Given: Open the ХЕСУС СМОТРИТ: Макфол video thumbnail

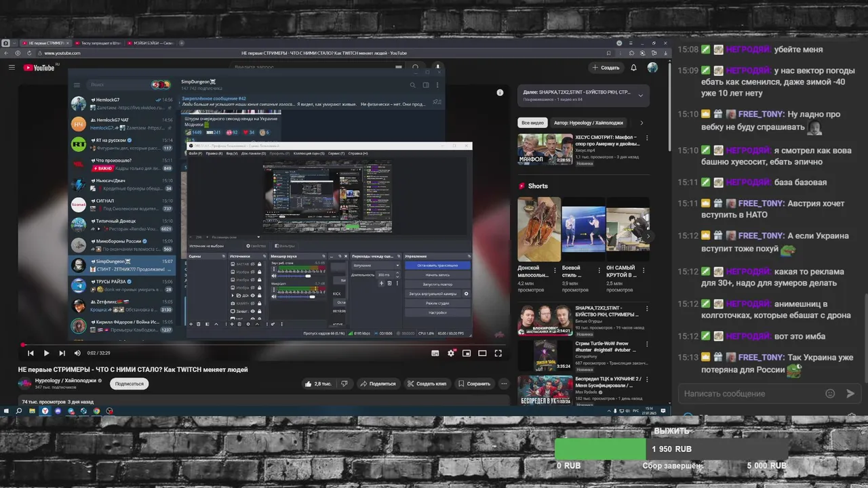Looking at the screenshot, I should tap(545, 149).
